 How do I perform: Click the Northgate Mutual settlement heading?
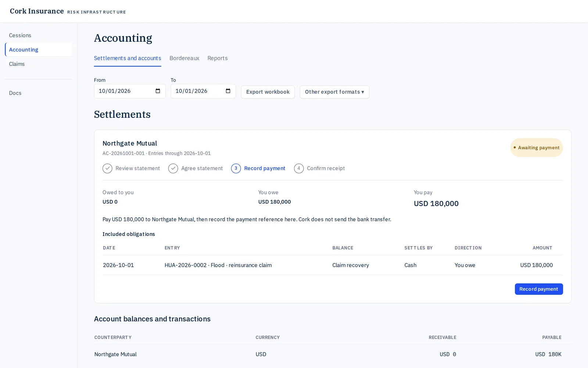coord(130,143)
